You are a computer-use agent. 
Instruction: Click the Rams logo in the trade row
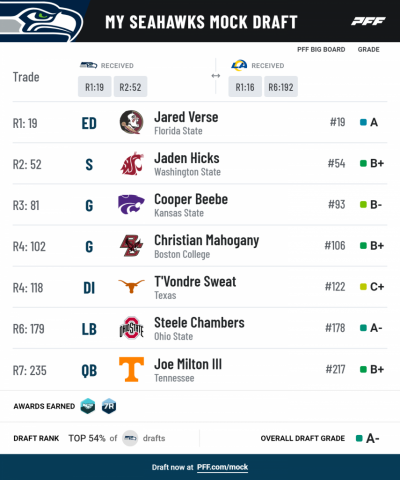[239, 65]
